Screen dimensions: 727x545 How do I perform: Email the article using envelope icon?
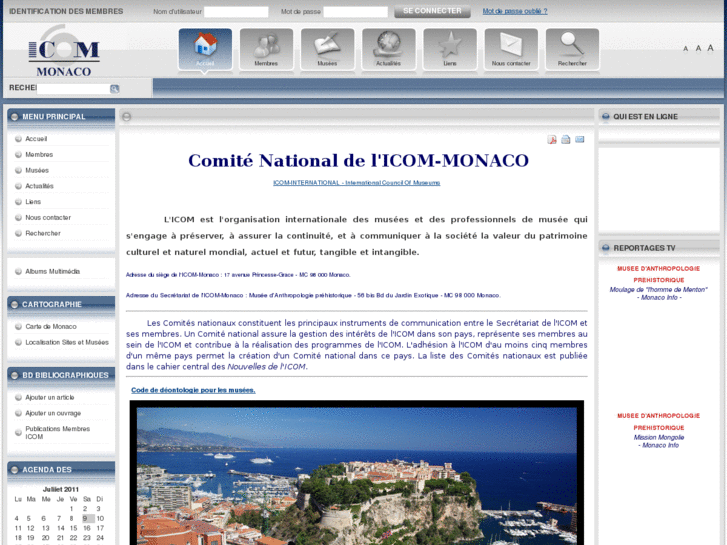tap(580, 139)
